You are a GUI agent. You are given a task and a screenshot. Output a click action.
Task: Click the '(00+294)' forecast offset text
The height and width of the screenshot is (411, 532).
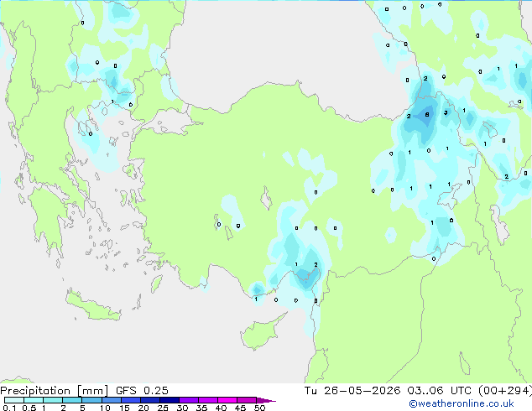(x=505, y=391)
